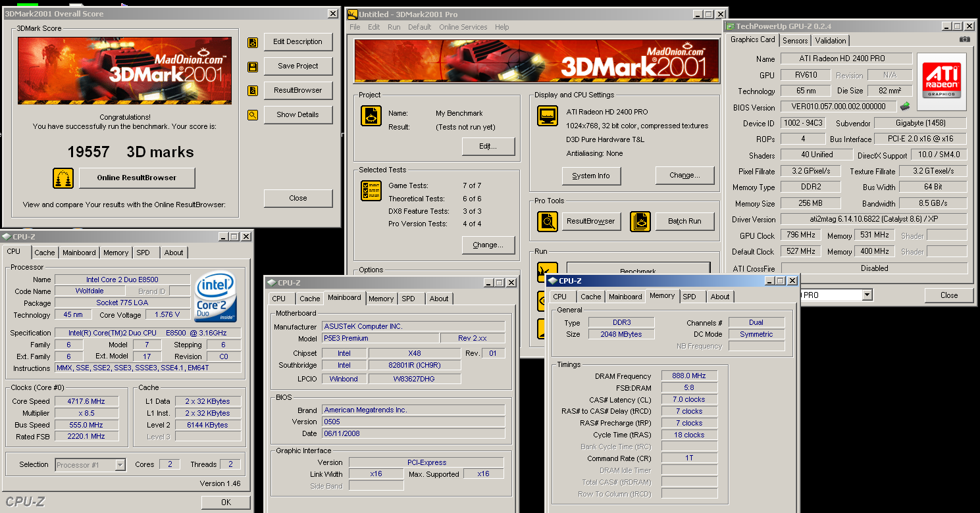Click the 3DMark2001 Pro title bar icon
The height and width of the screenshot is (513, 980).
point(353,14)
